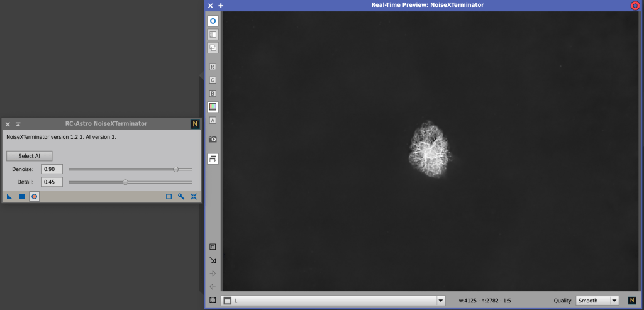This screenshot has height=310, width=644.
Task: Click the alpha channel A icon
Action: pyautogui.click(x=213, y=120)
